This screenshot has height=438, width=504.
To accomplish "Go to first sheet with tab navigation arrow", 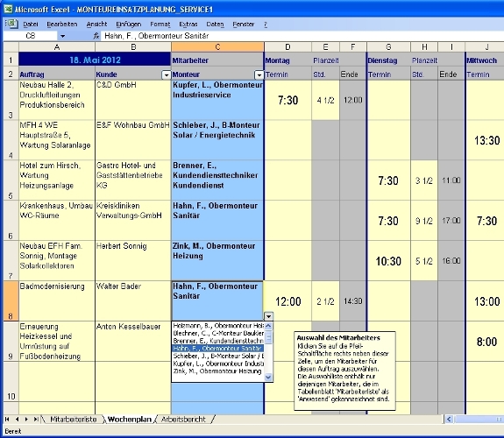I will click(7, 420).
